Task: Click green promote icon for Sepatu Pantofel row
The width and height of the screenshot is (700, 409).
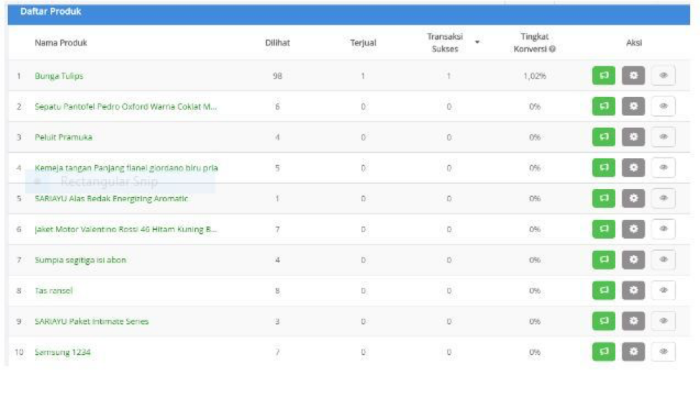Action: click(x=604, y=106)
